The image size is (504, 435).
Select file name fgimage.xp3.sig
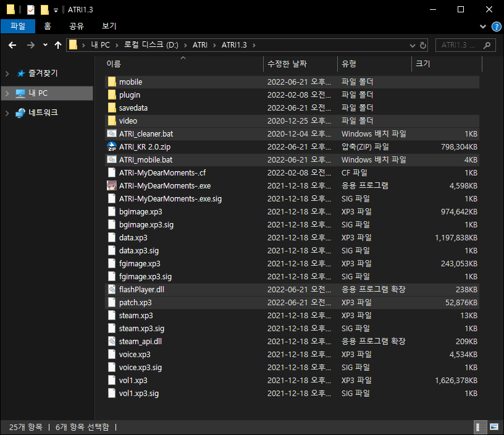[x=145, y=277]
